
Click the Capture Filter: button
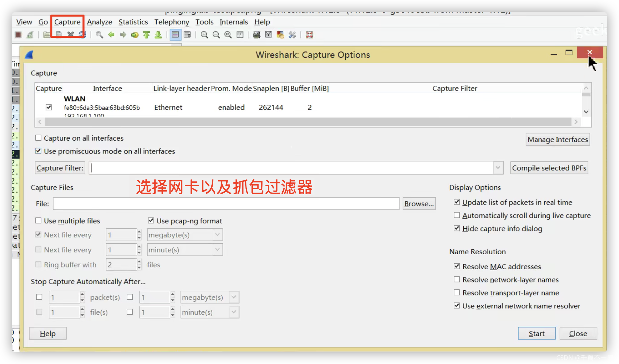[60, 168]
